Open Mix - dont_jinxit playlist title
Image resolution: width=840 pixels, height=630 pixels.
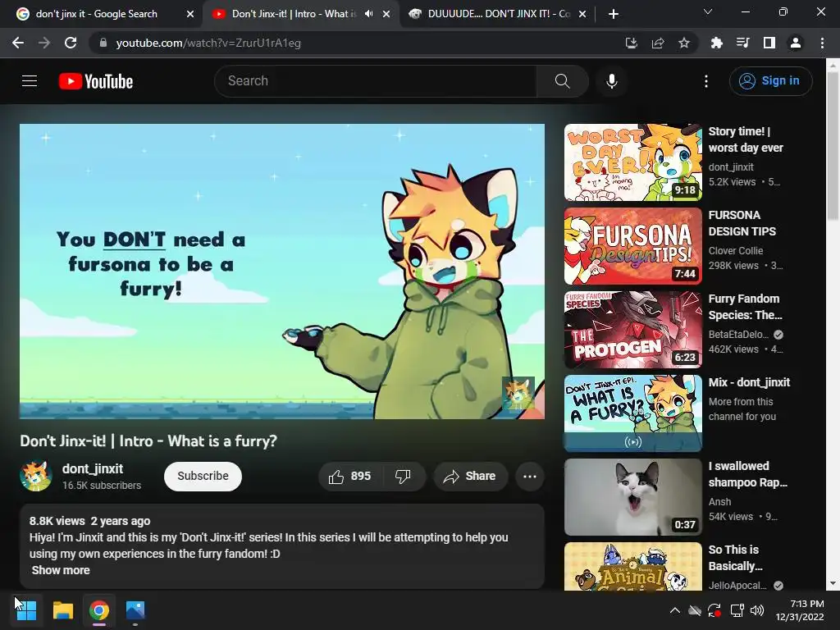click(749, 382)
